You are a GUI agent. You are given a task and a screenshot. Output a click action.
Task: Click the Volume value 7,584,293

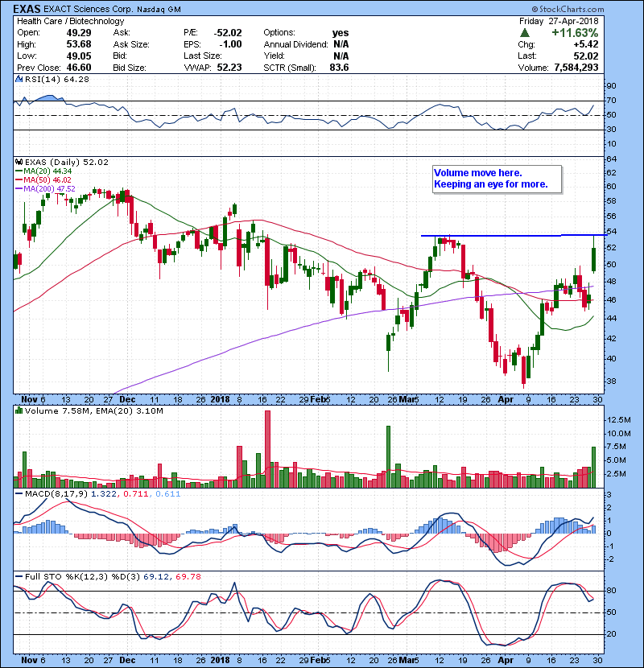pos(576,68)
